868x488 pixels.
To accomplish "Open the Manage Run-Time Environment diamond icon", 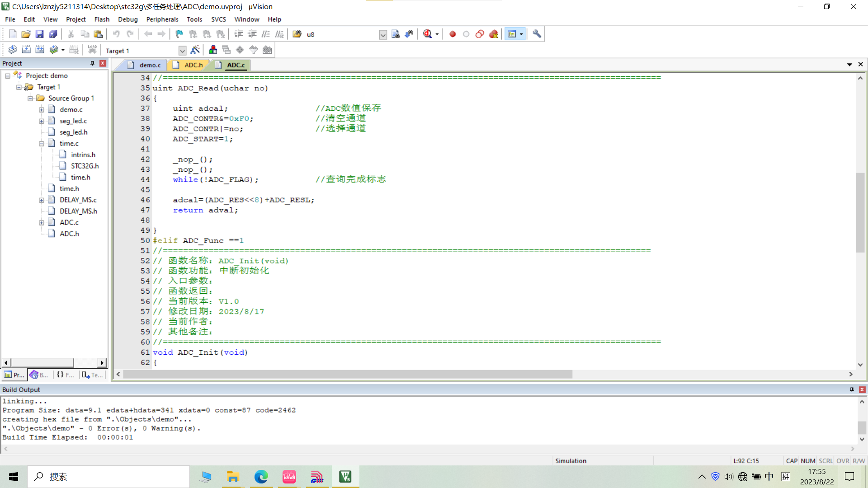I will [240, 50].
